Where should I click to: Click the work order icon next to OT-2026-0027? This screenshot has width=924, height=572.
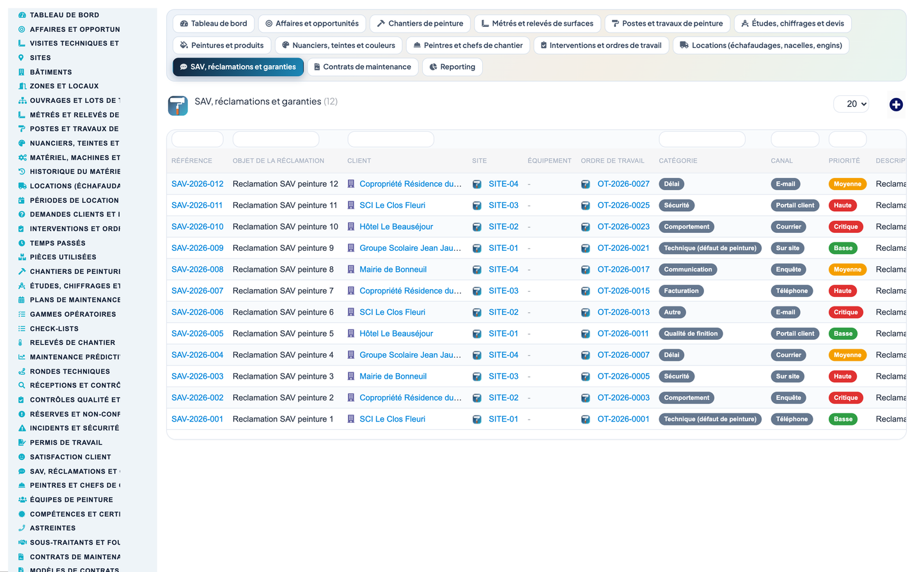(x=585, y=184)
